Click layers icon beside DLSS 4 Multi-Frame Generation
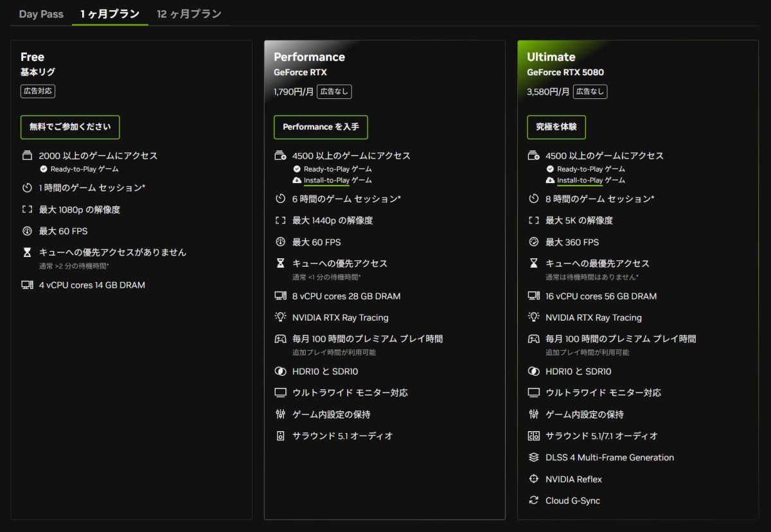This screenshot has height=532, width=771. (x=533, y=457)
